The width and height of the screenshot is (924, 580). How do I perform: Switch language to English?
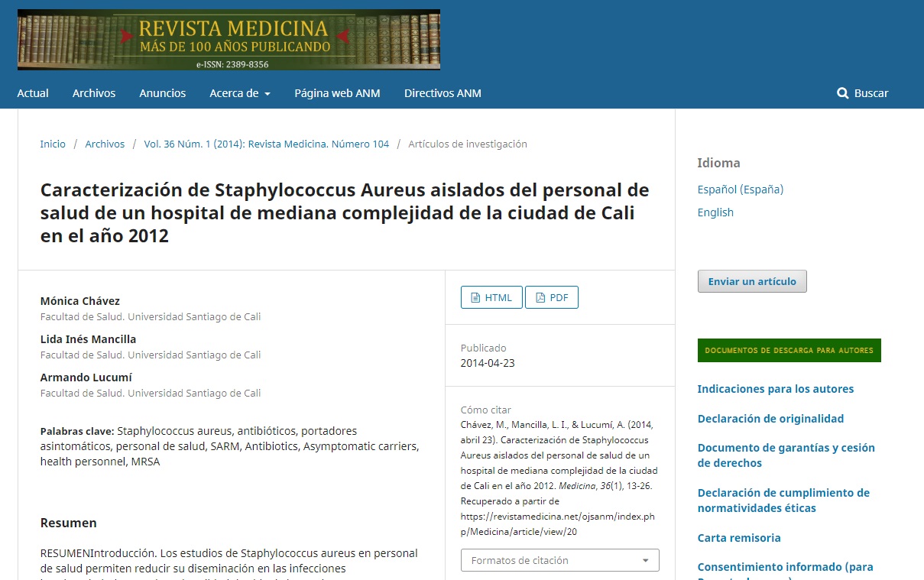click(x=715, y=212)
